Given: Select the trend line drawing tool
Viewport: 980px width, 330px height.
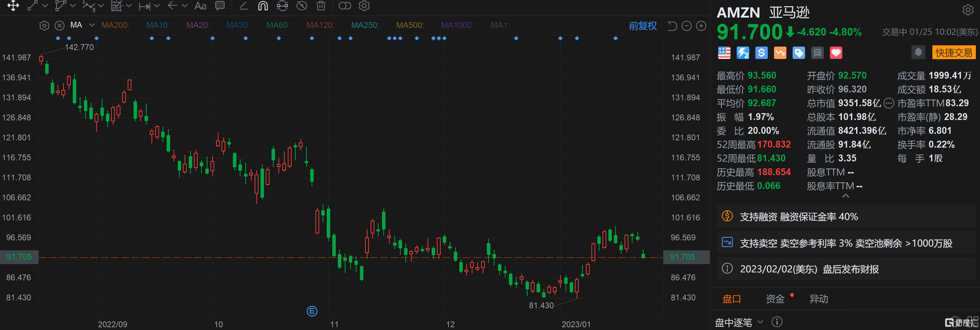Looking at the screenshot, I should [33, 6].
